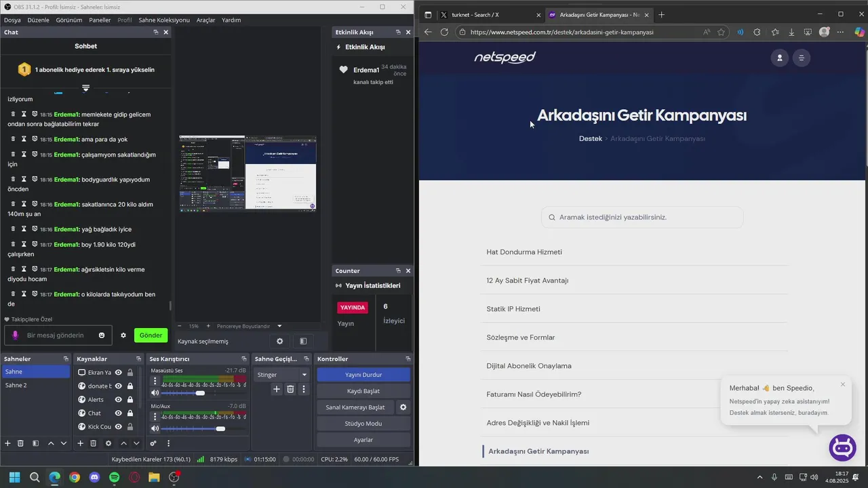
Task: Open Statik IP Hizmeti link
Action: (513, 309)
